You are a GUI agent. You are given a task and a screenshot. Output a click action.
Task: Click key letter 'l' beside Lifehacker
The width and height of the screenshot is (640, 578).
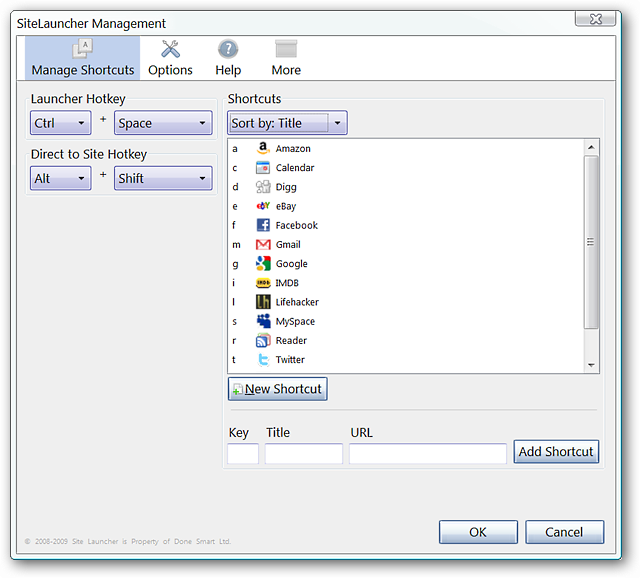pyautogui.click(x=233, y=302)
